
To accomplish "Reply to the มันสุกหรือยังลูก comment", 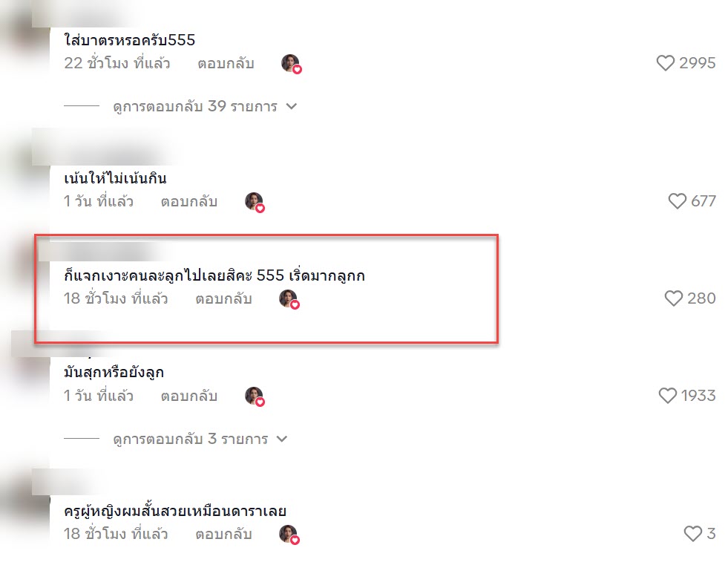I will (x=189, y=396).
